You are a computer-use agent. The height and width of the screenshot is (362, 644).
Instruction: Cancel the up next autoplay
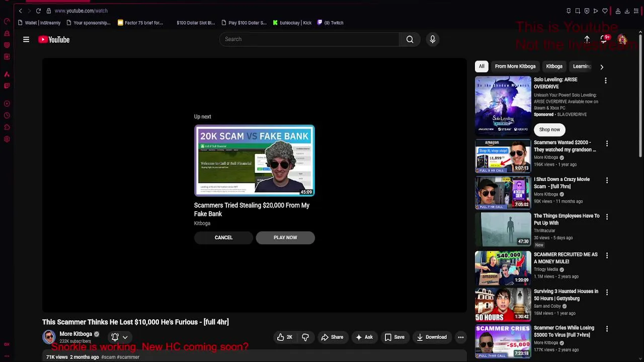[x=223, y=238]
